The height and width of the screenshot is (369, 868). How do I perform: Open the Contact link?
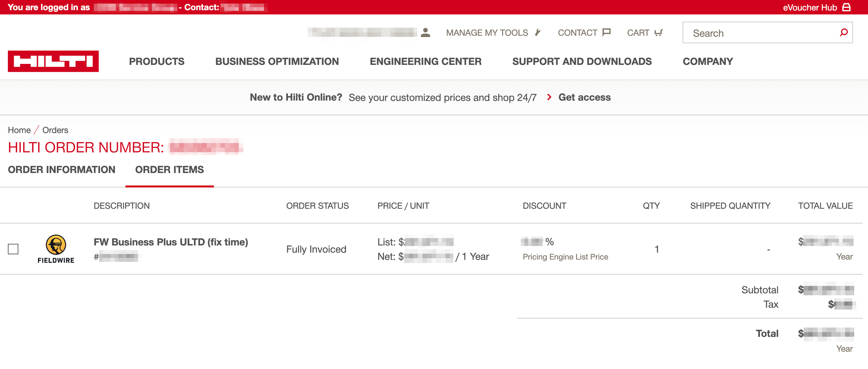(x=577, y=33)
